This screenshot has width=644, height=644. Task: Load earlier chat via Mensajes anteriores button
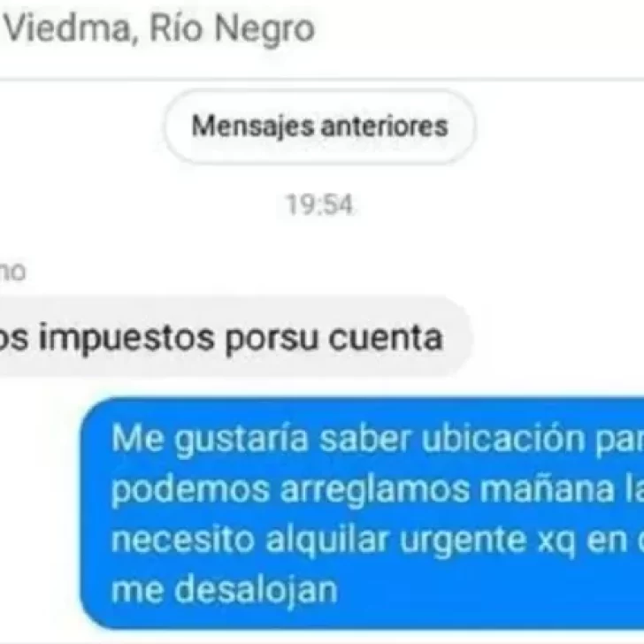tap(320, 126)
